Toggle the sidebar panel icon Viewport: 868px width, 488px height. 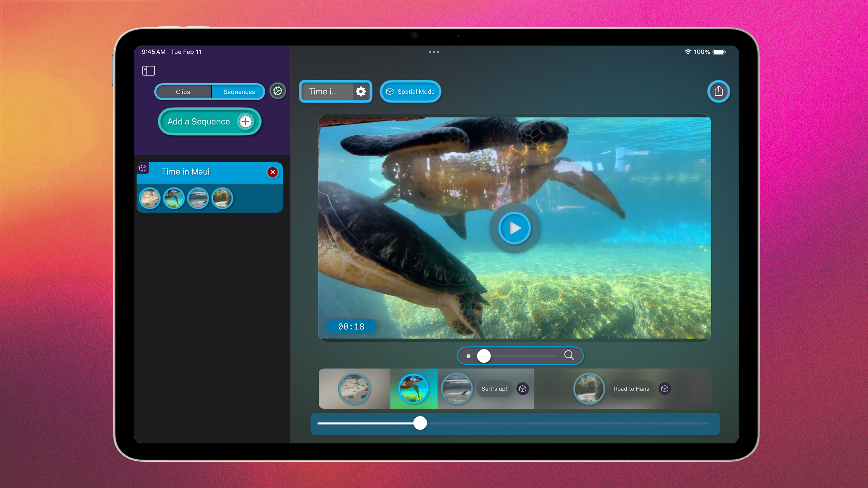tap(149, 71)
